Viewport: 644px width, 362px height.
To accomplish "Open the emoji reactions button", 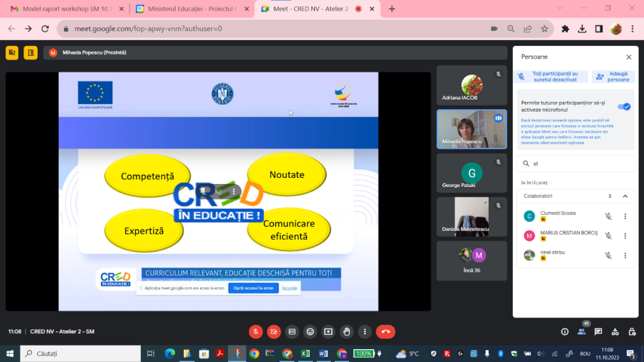I will 310,331.
